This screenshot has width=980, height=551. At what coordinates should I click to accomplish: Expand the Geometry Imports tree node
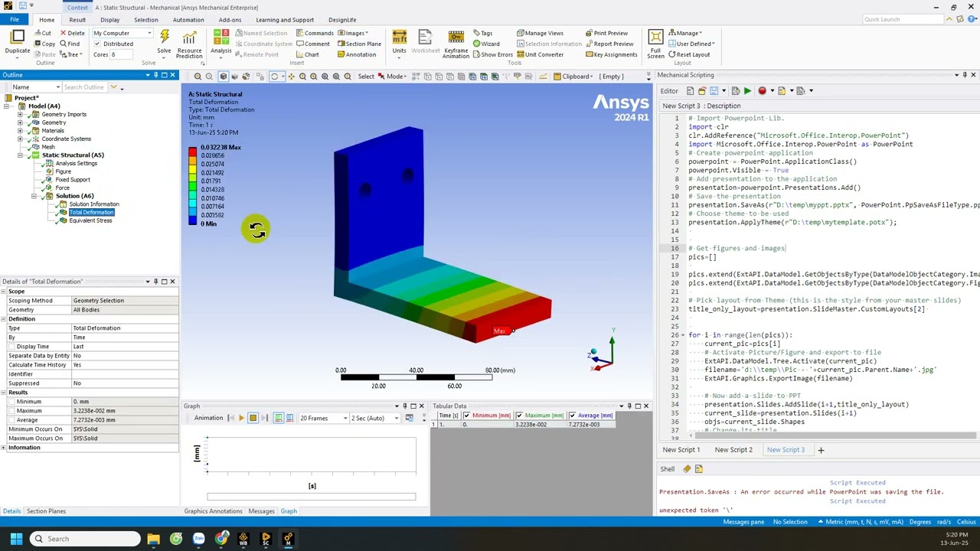coord(21,115)
